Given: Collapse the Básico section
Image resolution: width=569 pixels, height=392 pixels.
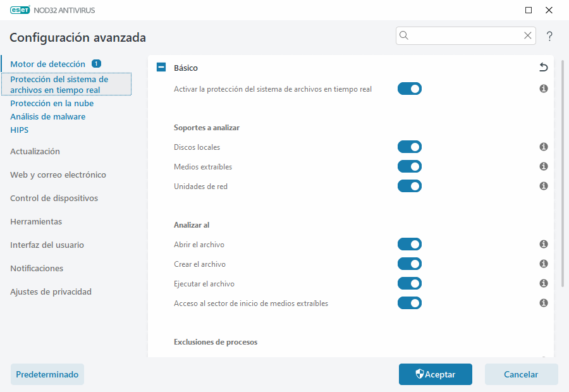Looking at the screenshot, I should tap(161, 66).
